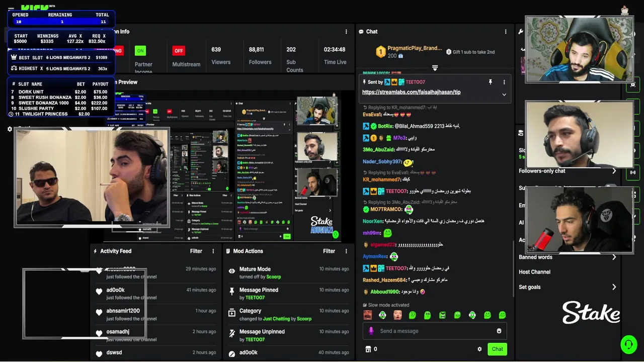Expand Set goals setting
644x362 pixels.
pyautogui.click(x=569, y=287)
